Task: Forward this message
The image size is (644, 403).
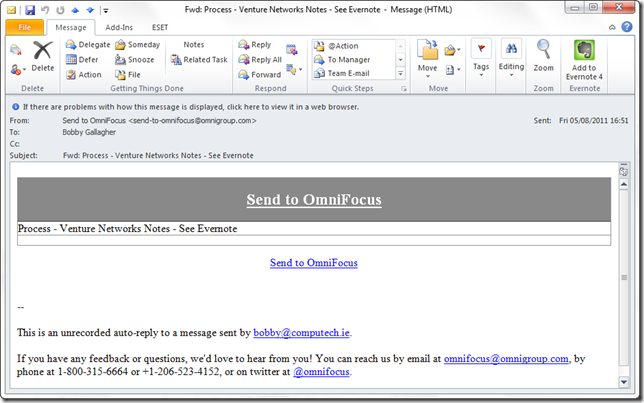Action: click(x=260, y=75)
